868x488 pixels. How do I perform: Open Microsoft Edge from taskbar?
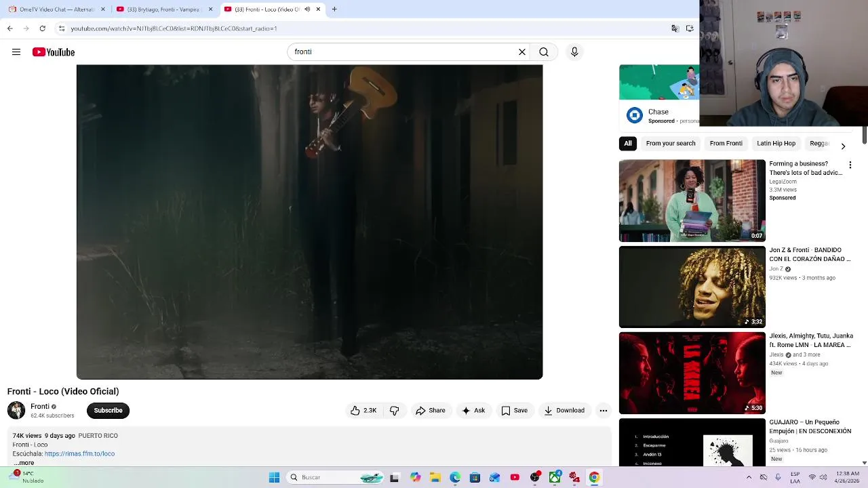tap(455, 477)
